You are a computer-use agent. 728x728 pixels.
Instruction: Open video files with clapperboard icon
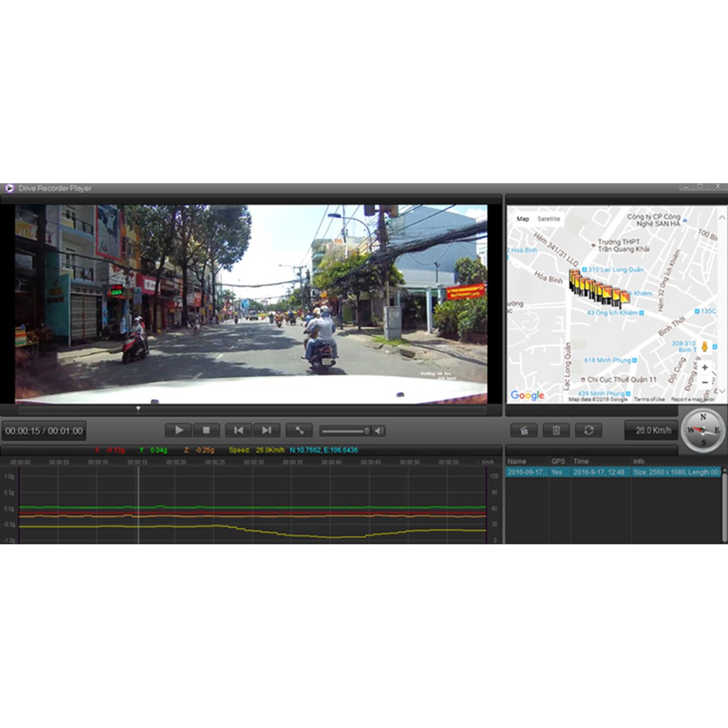(524, 430)
